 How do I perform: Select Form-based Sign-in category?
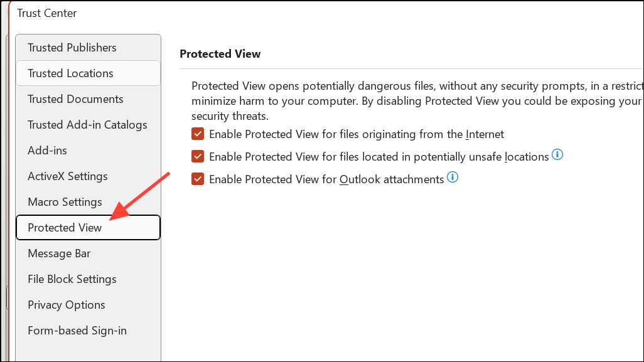point(77,331)
